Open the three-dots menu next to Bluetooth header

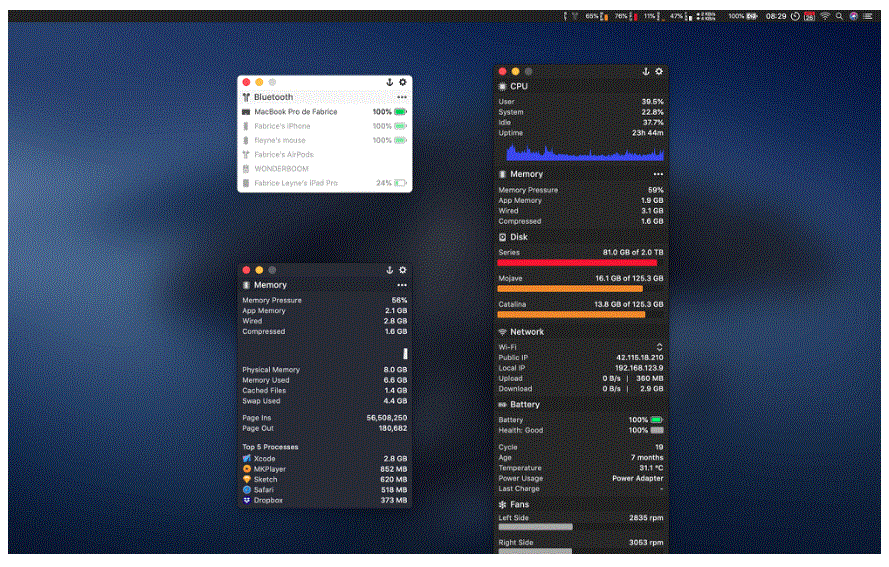click(x=401, y=97)
